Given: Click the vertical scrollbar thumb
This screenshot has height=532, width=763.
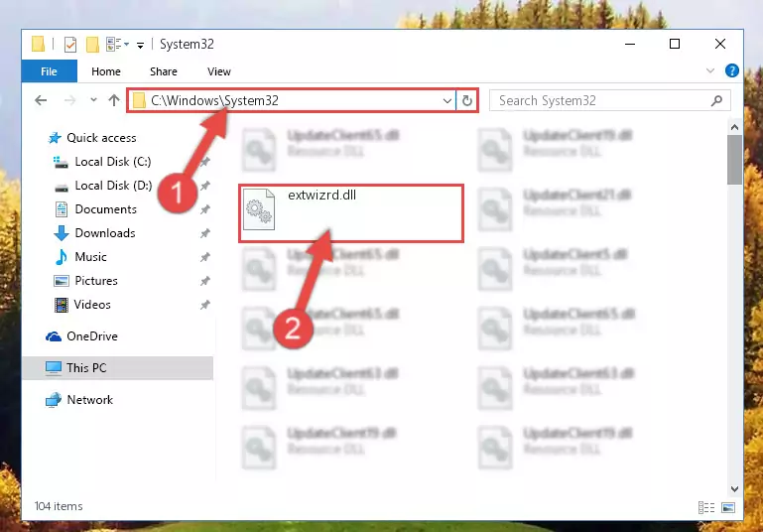Looking at the screenshot, I should (x=734, y=160).
